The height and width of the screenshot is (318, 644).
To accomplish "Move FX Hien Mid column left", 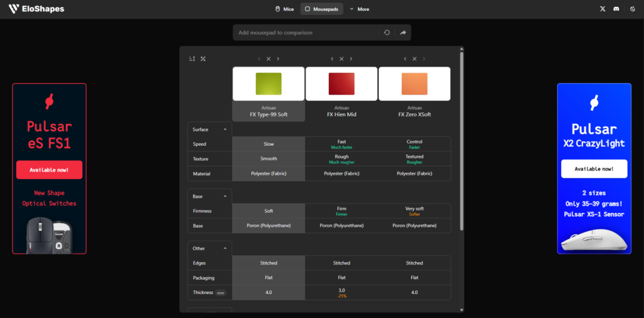I will (x=332, y=59).
